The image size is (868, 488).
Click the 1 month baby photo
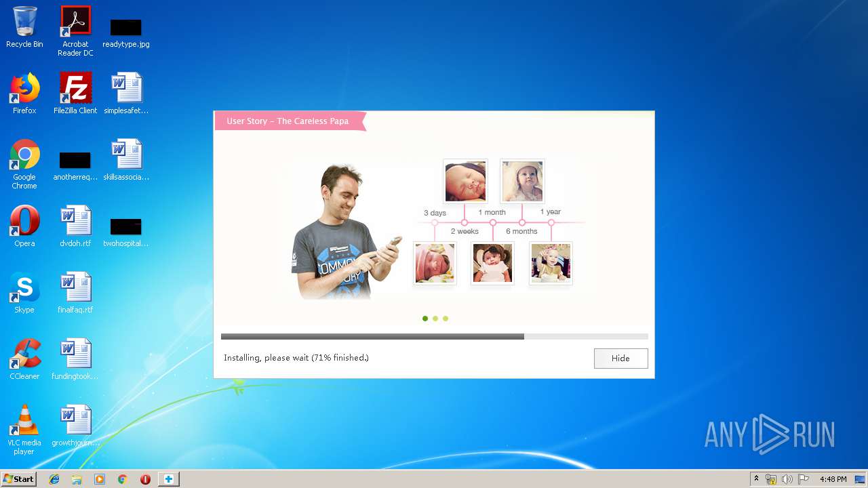[x=492, y=264]
